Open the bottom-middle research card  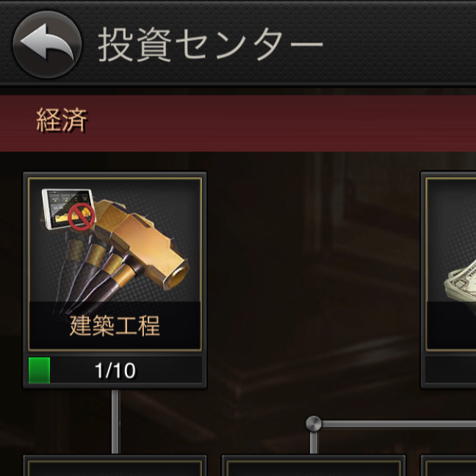pyautogui.click(x=314, y=466)
